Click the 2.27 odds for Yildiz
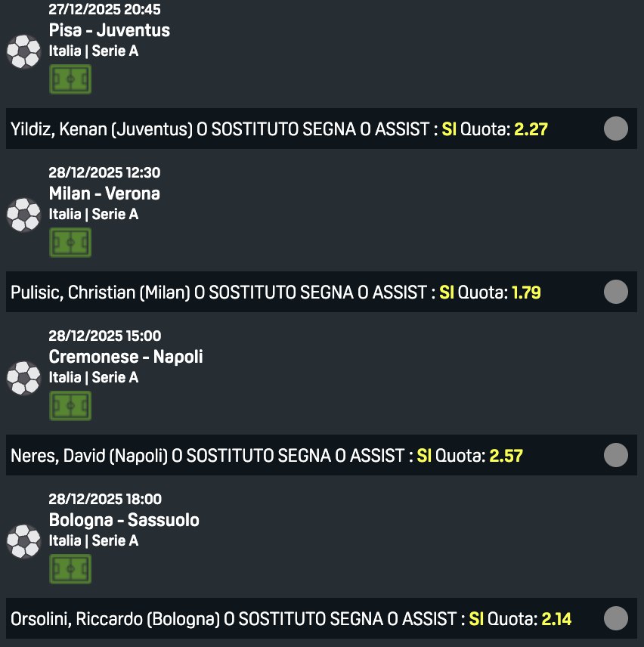 pyautogui.click(x=531, y=129)
